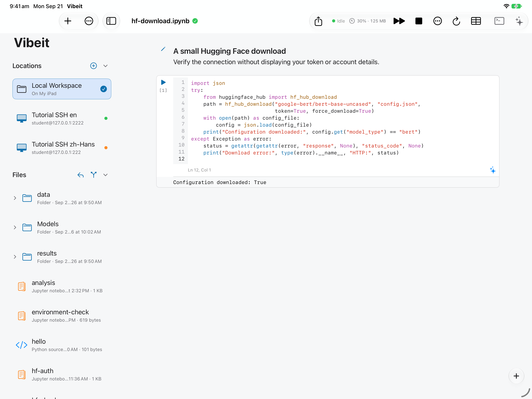Edit the markdown cell with the pencil icon
This screenshot has height=399, width=532.
click(163, 49)
